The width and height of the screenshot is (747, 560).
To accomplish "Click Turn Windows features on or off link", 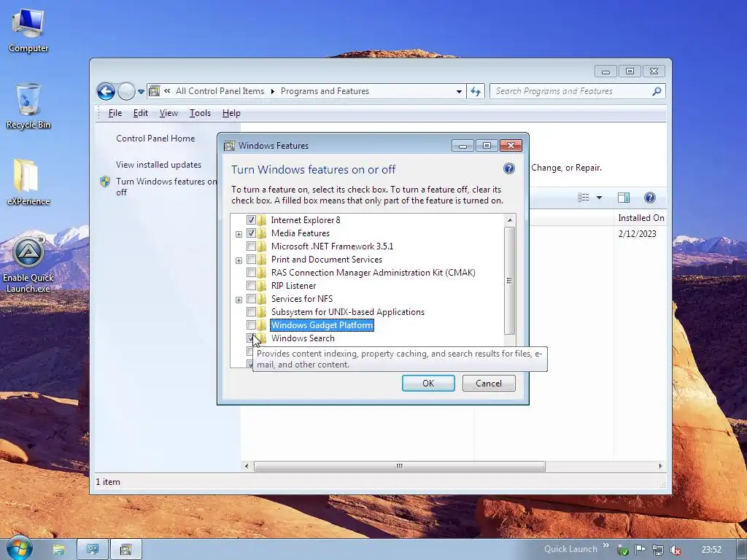I will (x=166, y=187).
